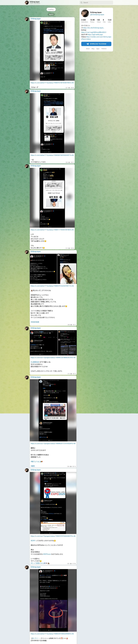Open the 8 Files counter

click(x=104, y=21)
